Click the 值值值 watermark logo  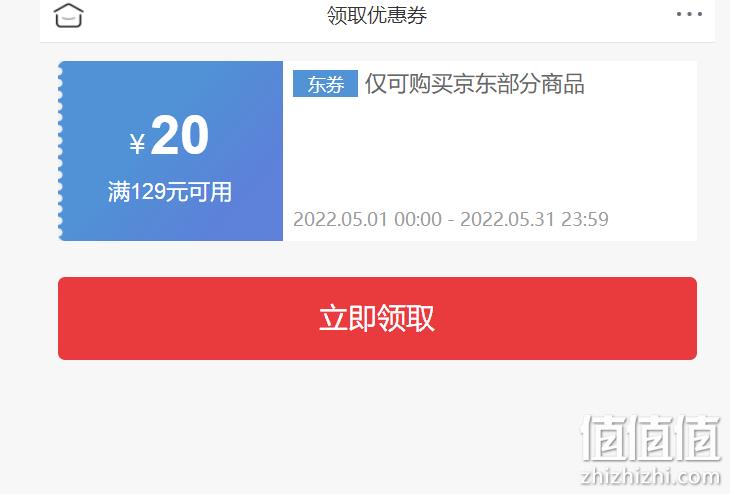coord(650,438)
